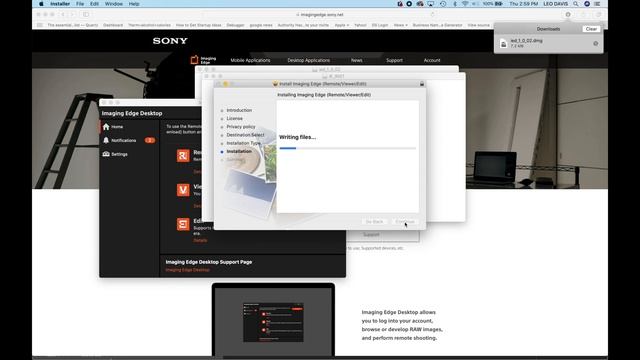Select Notifications in the Imaging Edge sidebar
This screenshot has height=360, width=640.
coord(129,140)
